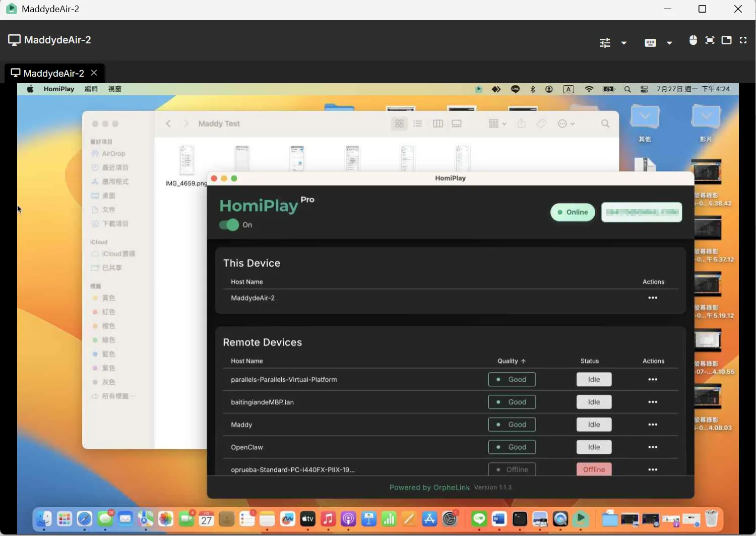Open the 其他 desktop folder

click(x=645, y=124)
